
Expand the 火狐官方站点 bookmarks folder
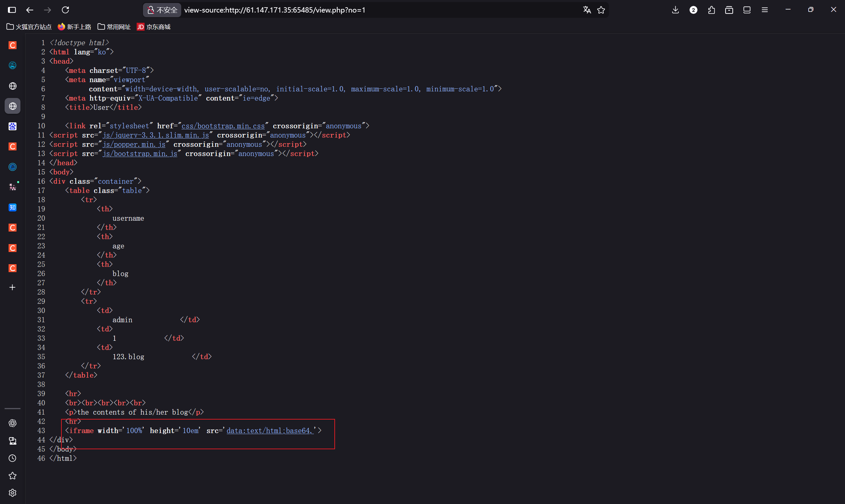click(x=29, y=27)
